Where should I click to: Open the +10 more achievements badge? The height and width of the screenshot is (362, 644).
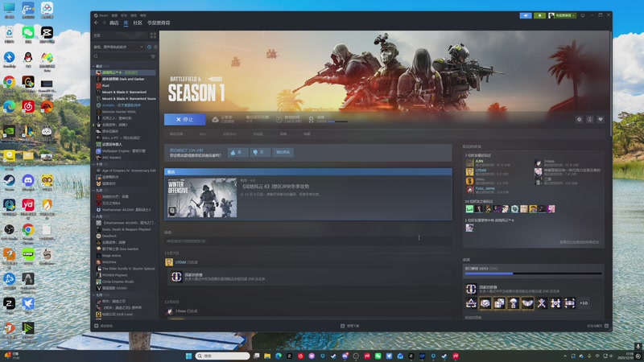[584, 303]
